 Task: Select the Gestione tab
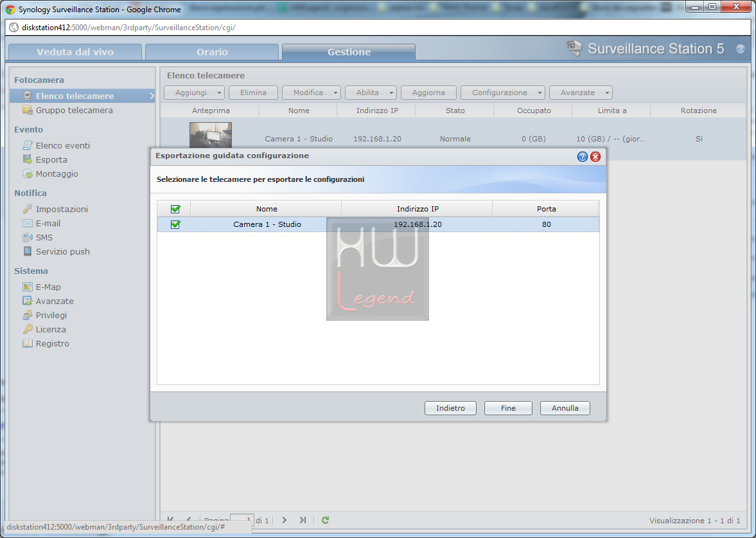coord(349,52)
